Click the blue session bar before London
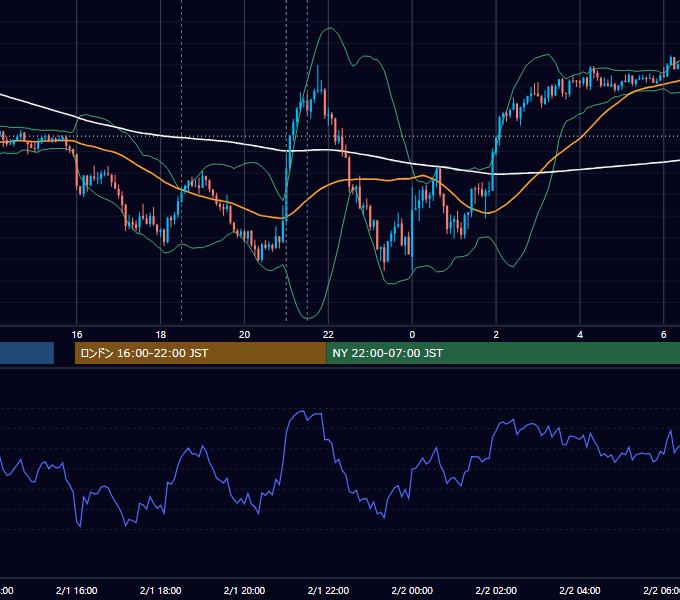 [x=27, y=353]
